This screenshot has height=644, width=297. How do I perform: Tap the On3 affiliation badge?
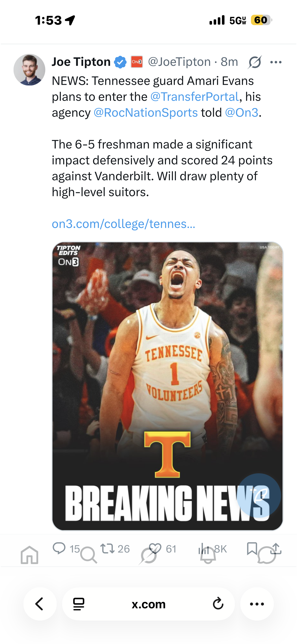click(137, 62)
